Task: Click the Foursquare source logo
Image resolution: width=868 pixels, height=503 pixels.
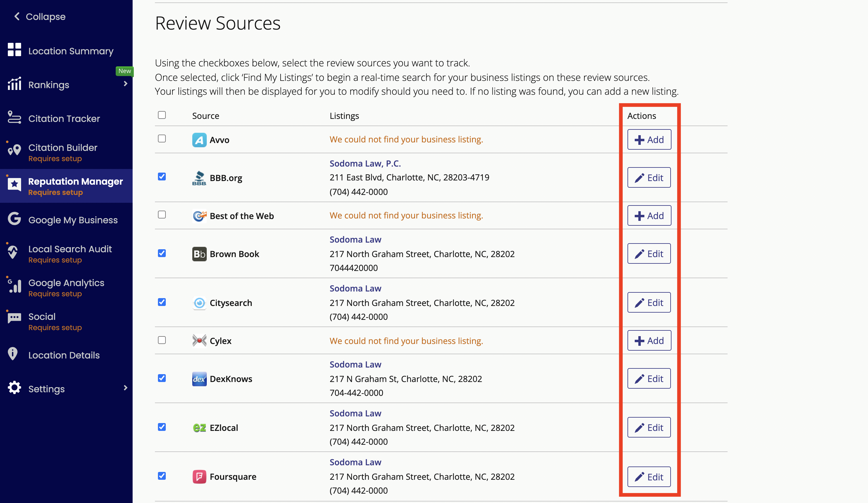Action: coord(199,476)
